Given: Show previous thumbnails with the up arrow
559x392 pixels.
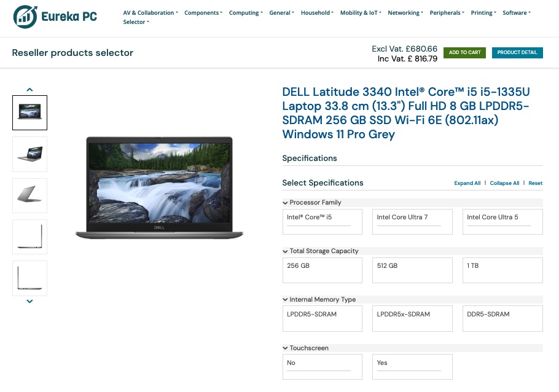Looking at the screenshot, I should [x=29, y=90].
